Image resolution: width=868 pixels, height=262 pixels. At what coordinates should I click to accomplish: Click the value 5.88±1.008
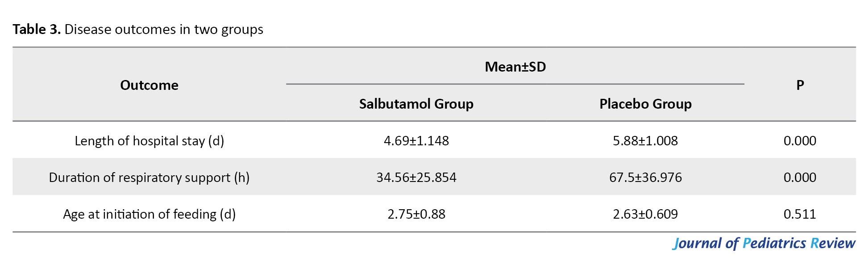point(645,141)
